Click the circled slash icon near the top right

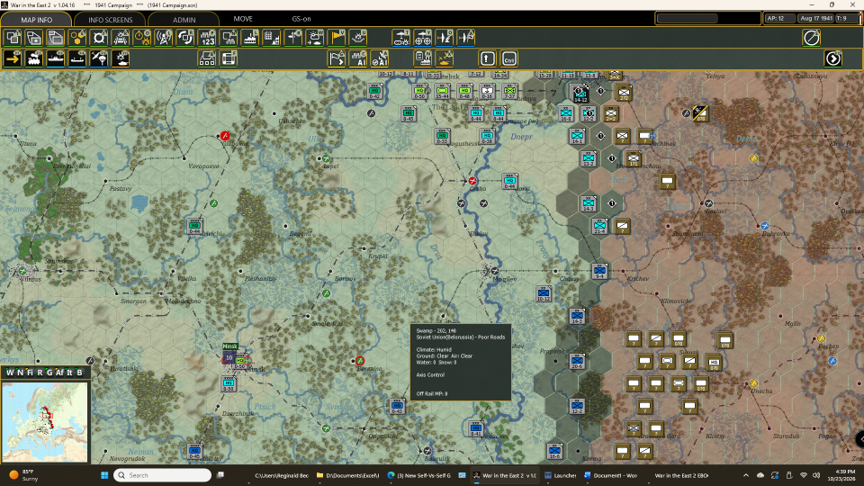tap(811, 38)
